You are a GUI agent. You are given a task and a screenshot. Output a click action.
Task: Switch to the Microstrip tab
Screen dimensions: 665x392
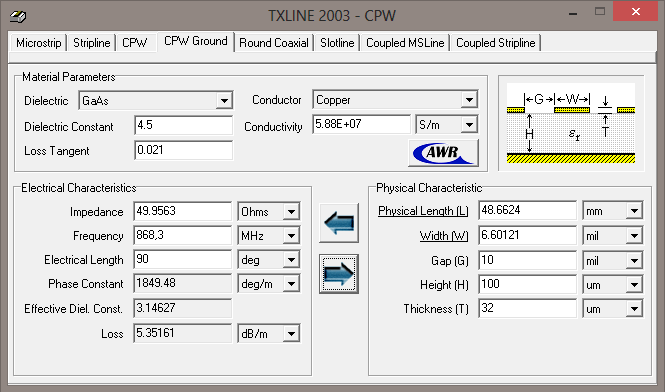pos(39,43)
